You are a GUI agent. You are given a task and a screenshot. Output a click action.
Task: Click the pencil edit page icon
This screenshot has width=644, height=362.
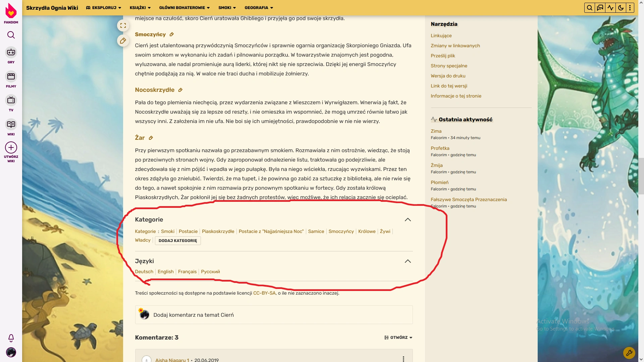coord(123,41)
